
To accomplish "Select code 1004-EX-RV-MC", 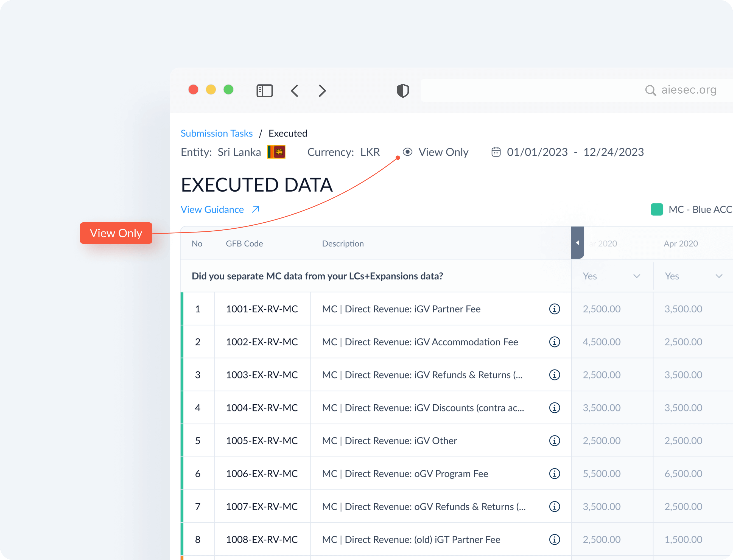I will 262,408.
